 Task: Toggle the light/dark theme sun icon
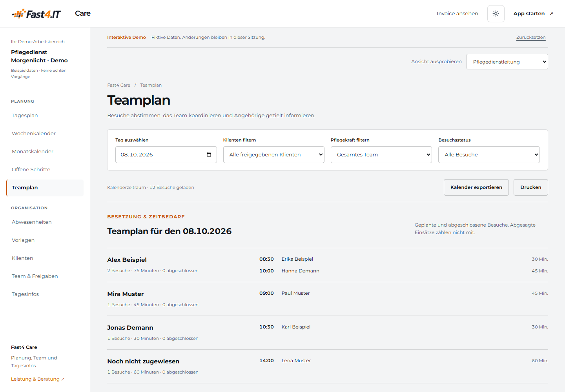pyautogui.click(x=496, y=14)
